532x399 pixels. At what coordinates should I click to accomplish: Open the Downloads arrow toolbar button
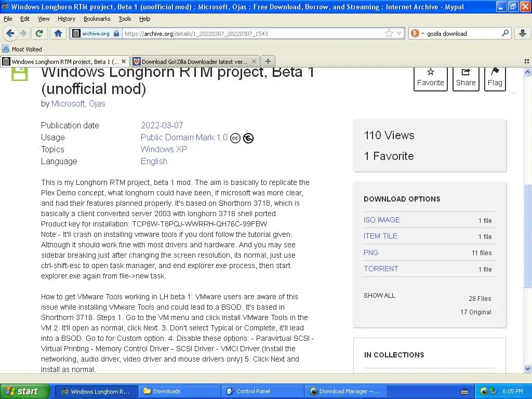pos(523,33)
